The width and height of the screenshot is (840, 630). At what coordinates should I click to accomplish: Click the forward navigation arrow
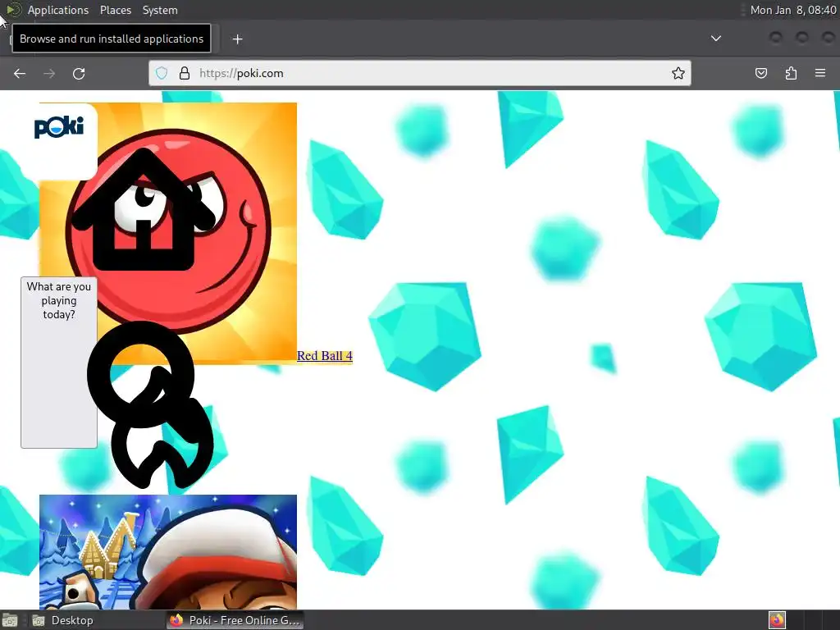pyautogui.click(x=49, y=73)
